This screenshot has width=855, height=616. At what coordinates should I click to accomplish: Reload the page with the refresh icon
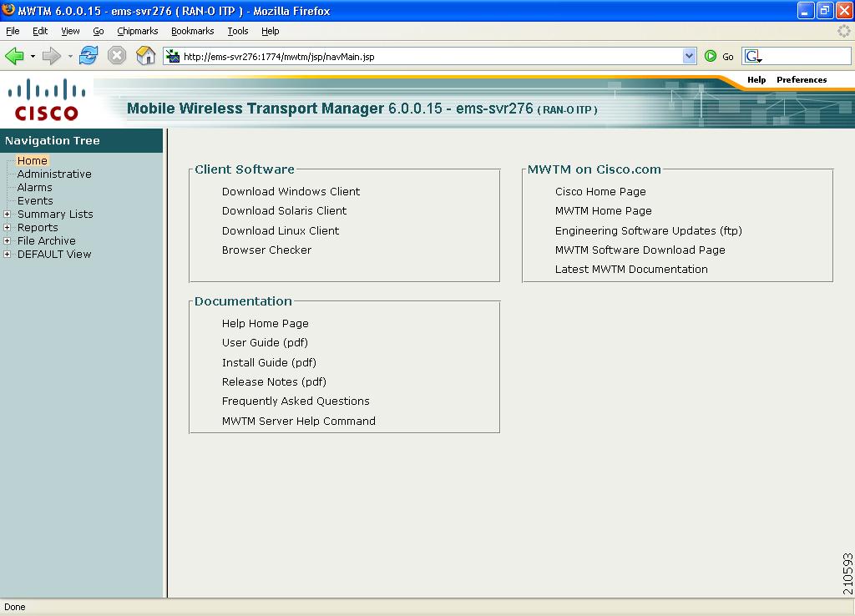pyautogui.click(x=89, y=55)
